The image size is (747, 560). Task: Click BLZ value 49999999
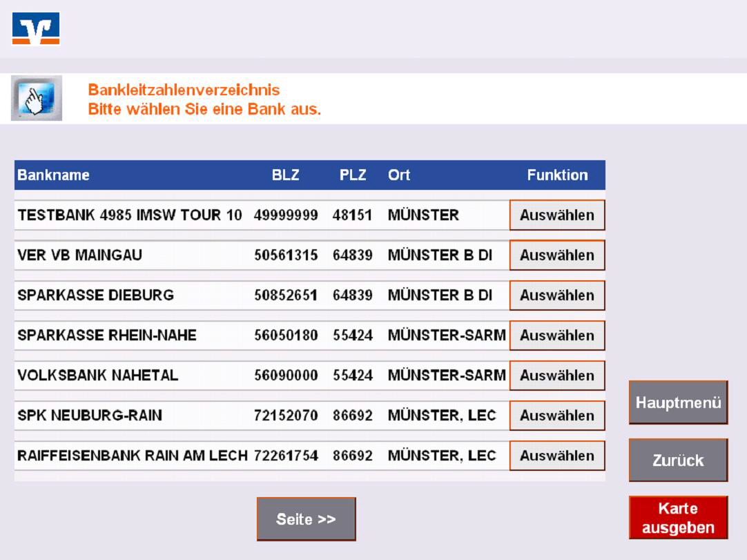[x=286, y=215]
